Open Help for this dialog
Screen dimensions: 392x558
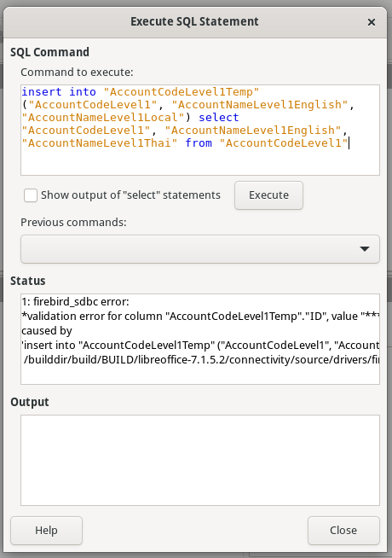pos(46,530)
